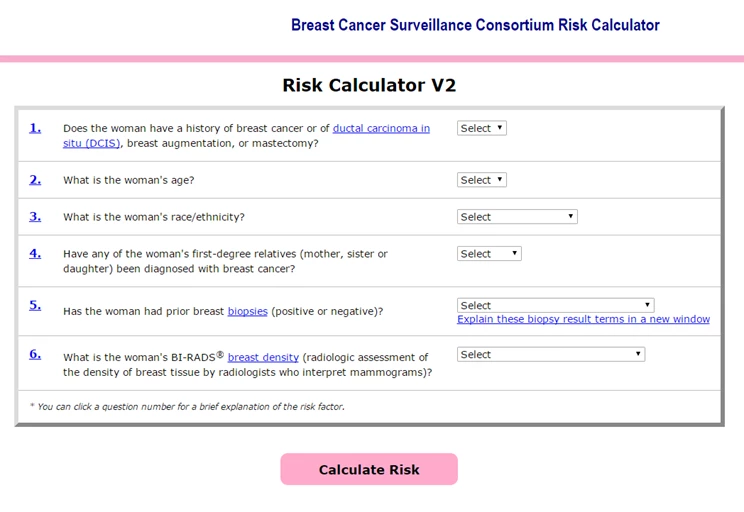This screenshot has height=512, width=744.
Task: Click the biopsies hyperlink
Action: tap(247, 312)
